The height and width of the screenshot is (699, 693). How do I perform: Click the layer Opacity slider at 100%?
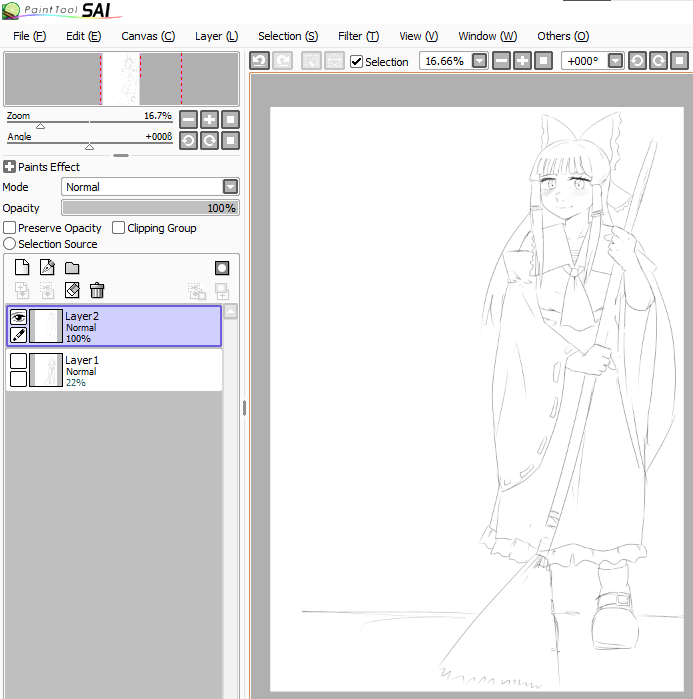click(x=150, y=208)
